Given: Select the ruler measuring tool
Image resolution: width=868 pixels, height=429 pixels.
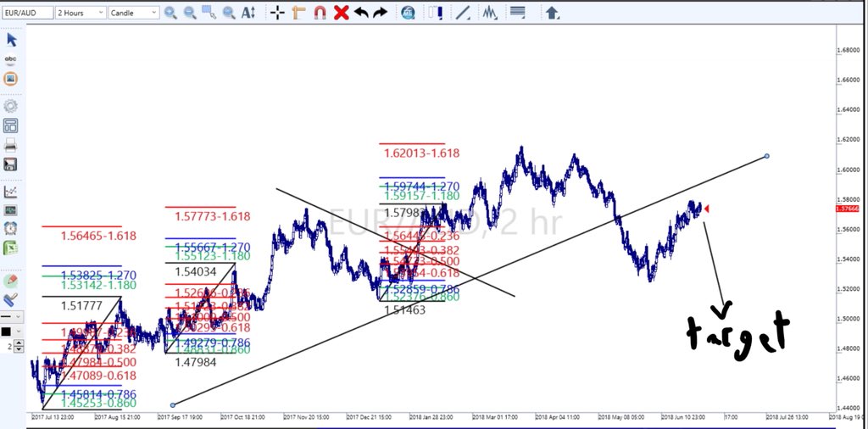Looking at the screenshot, I should coord(299,13).
